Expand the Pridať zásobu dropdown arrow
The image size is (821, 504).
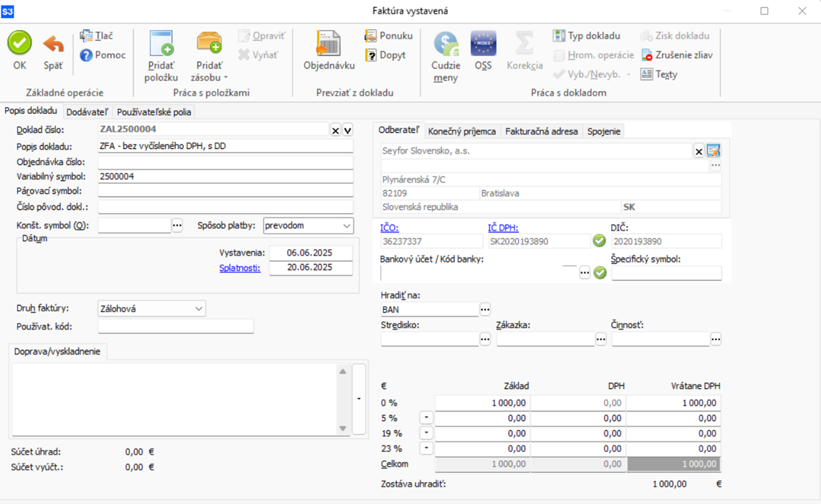[226, 78]
